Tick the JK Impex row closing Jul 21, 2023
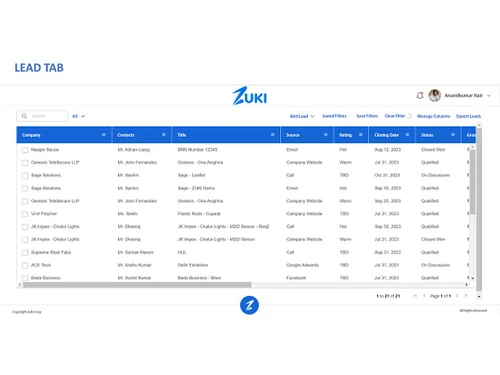The image size is (500, 375). point(25,240)
